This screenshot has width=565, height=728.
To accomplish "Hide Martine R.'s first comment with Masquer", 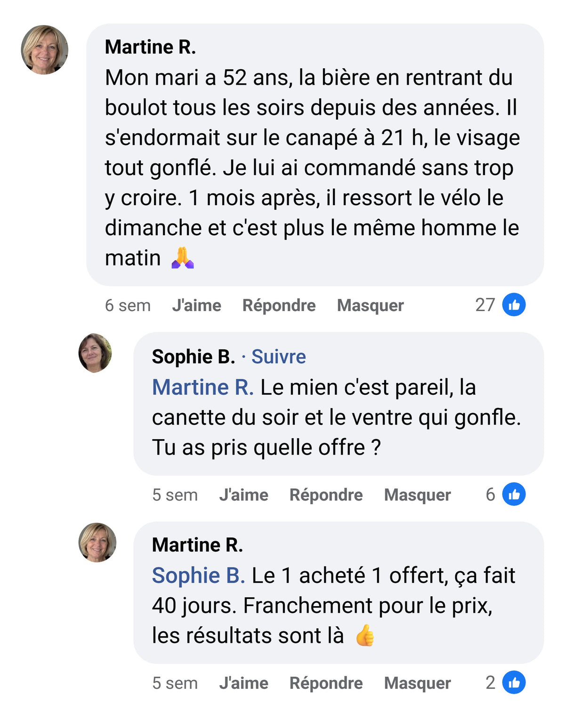I will [371, 305].
